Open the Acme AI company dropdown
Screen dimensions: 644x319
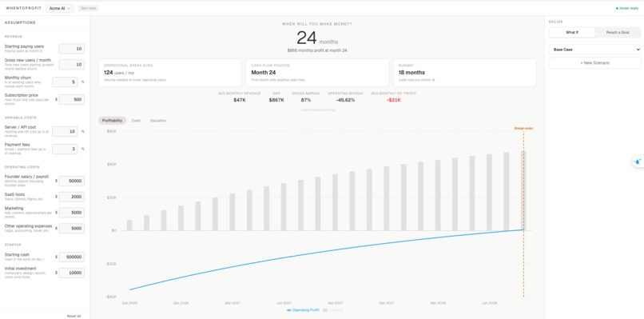(x=60, y=8)
